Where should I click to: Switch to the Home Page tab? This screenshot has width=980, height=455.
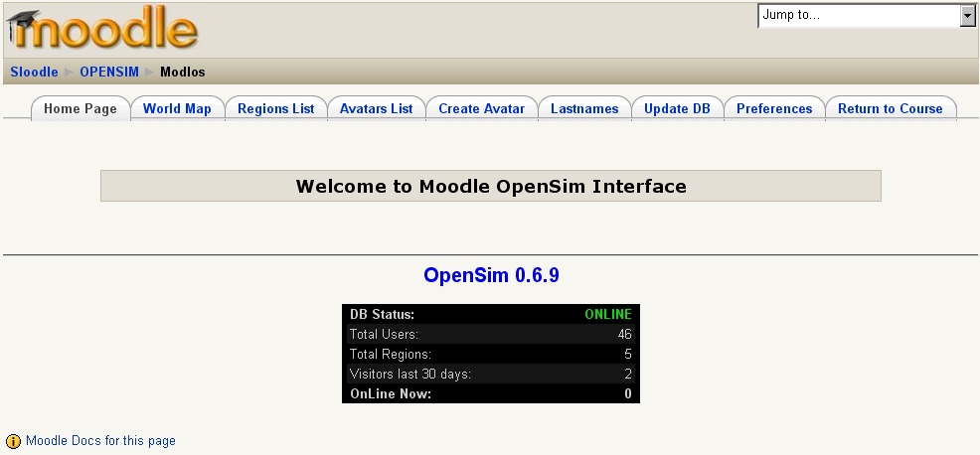coord(81,109)
